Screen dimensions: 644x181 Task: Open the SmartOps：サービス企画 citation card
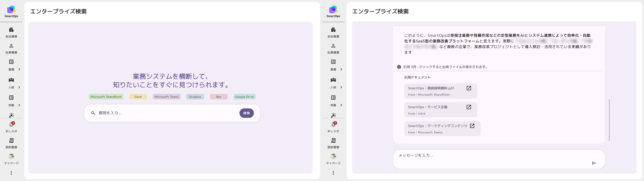[x=441, y=110]
